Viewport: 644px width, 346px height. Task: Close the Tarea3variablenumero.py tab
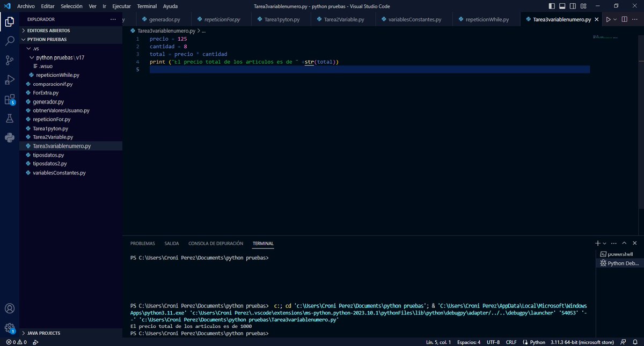pos(597,19)
